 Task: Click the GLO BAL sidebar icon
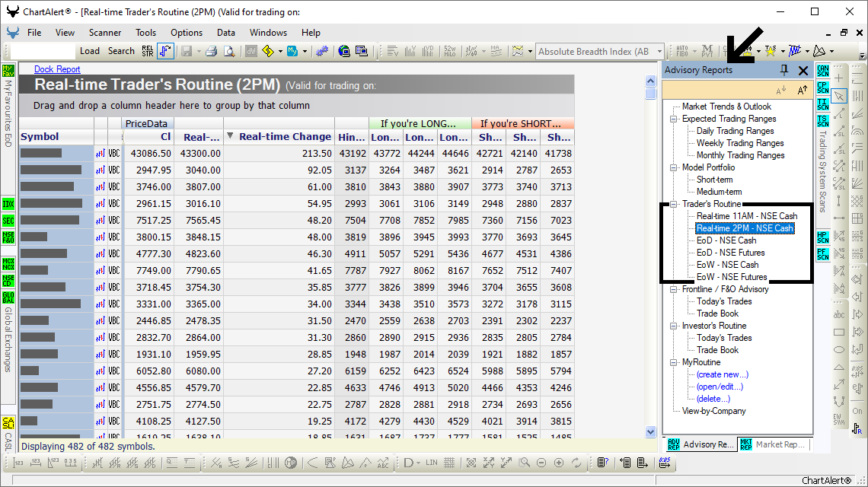tap(8, 298)
